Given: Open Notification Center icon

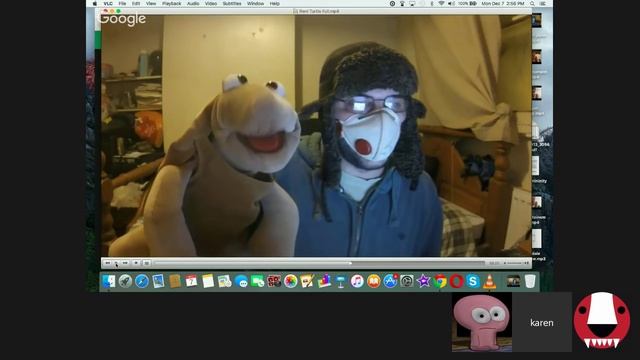Looking at the screenshot, I should pyautogui.click(x=543, y=3).
